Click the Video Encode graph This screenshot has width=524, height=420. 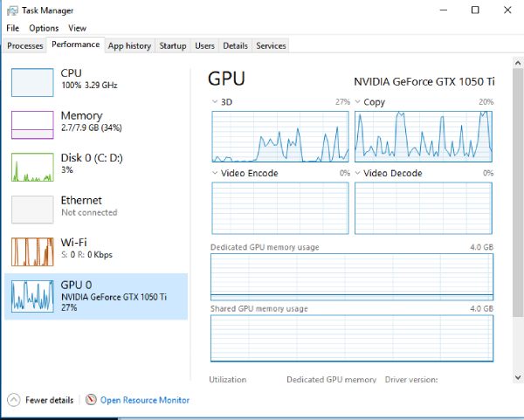280,208
